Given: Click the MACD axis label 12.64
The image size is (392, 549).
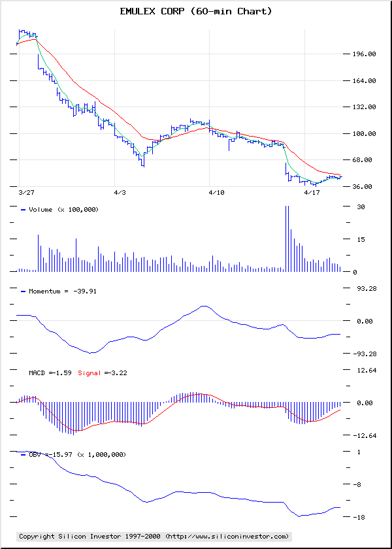Looking at the screenshot, I should 366,370.
